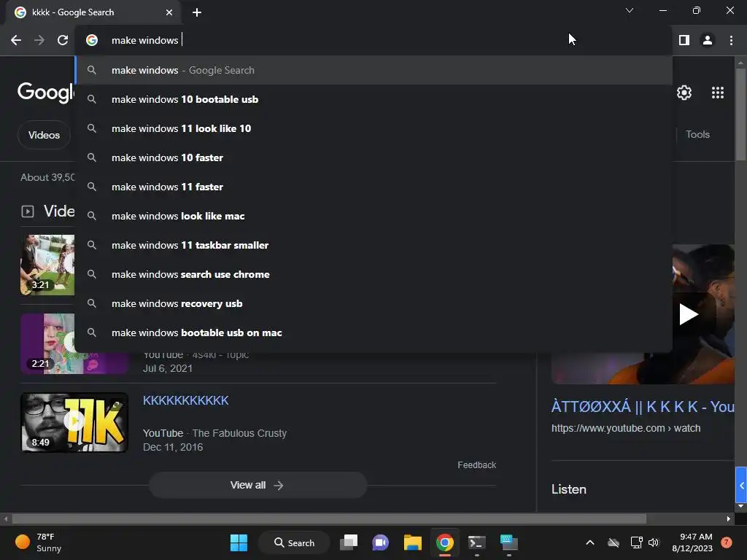Open File Explorer from the taskbar
This screenshot has width=747, height=560.
point(413,542)
